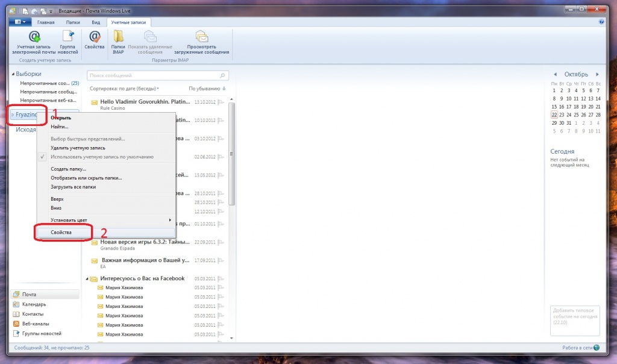617x364 pixels.
Task: Open account Свойства in the ribbon
Action: pyautogui.click(x=95, y=37)
